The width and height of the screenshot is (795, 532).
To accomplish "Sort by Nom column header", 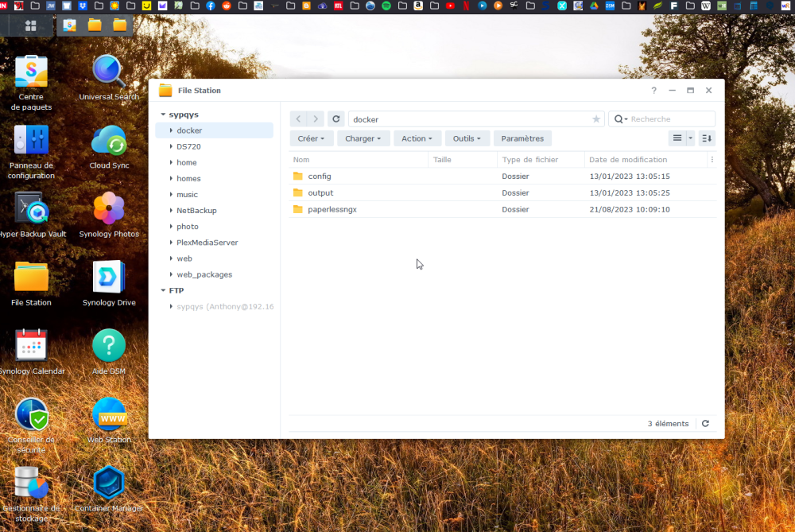I will (359, 159).
